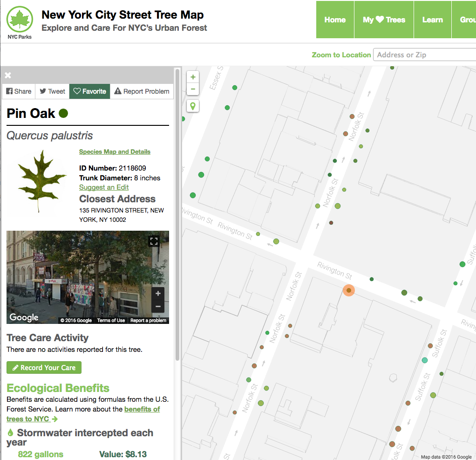Zoom in on street view photo
476x460 pixels.
coord(158,294)
